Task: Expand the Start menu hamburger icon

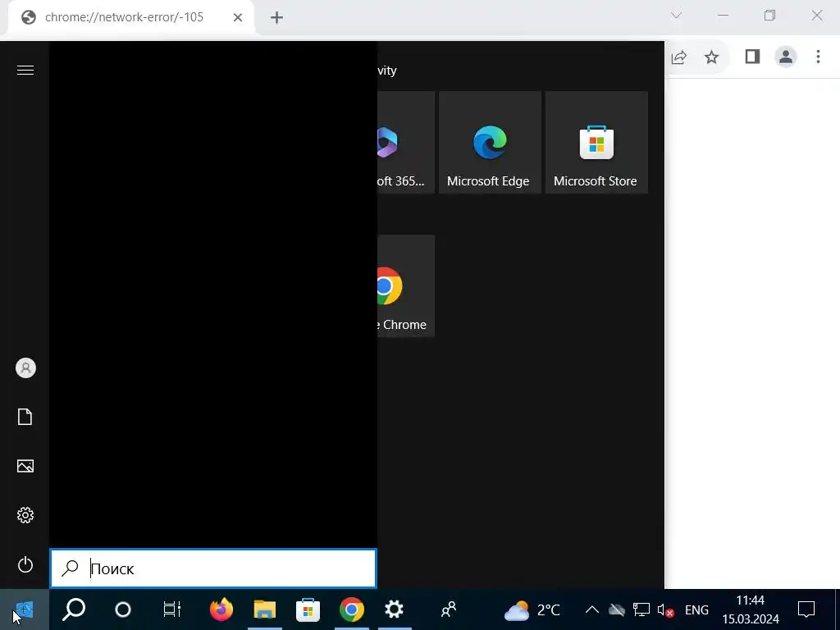Action: coord(25,71)
